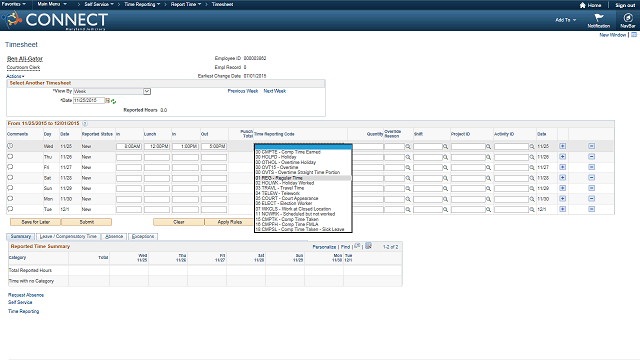Open the NavBar compass icon
640x360 pixels.
pyautogui.click(x=628, y=18)
